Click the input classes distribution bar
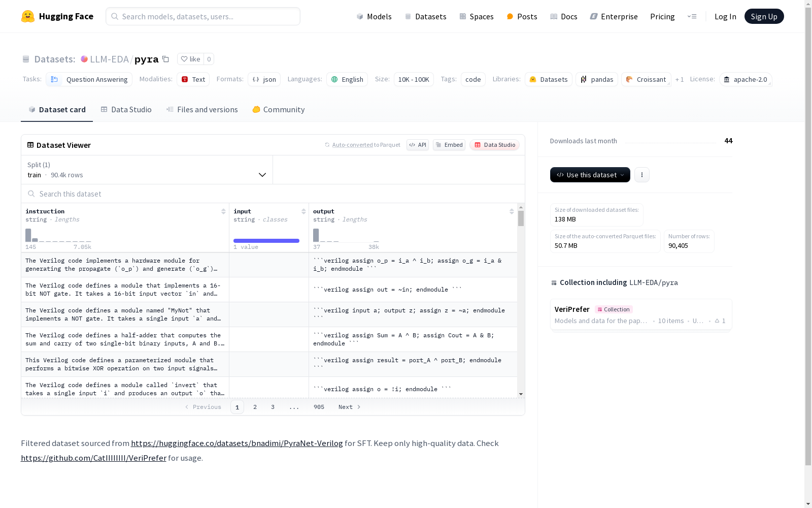 pos(266,241)
